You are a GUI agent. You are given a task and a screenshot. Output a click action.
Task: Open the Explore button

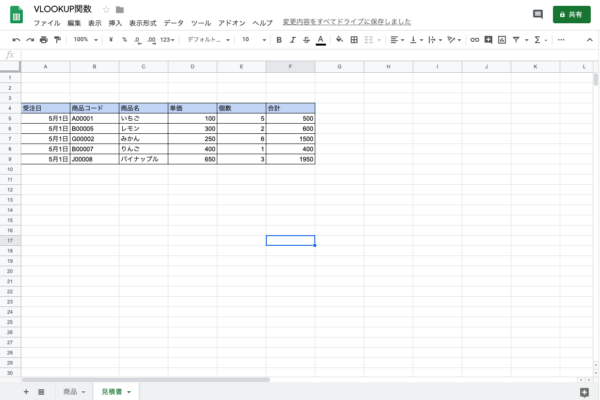pyautogui.click(x=584, y=392)
